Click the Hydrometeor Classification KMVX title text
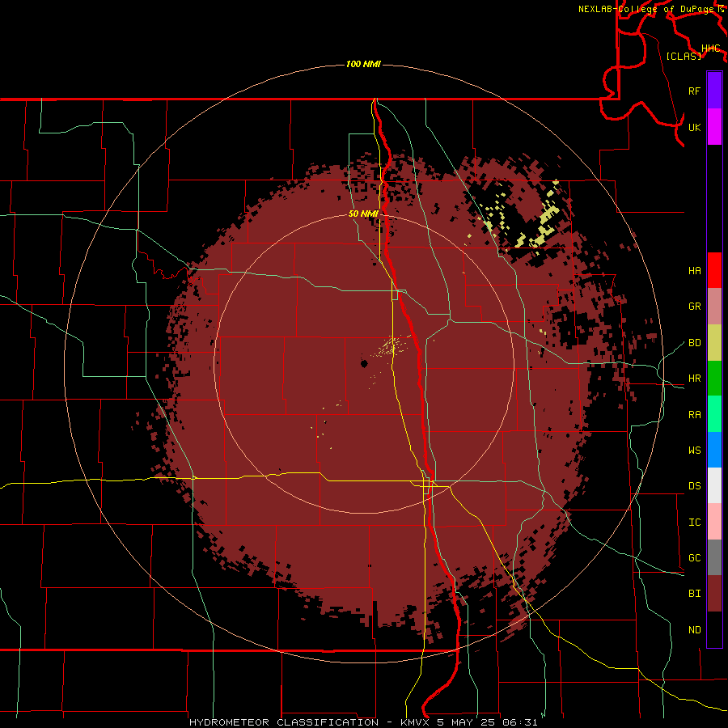 tap(363, 722)
